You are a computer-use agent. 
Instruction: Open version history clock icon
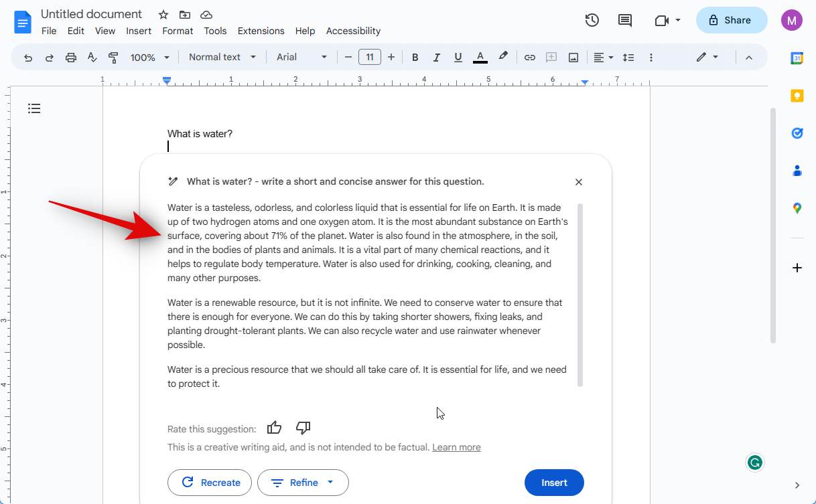(592, 20)
